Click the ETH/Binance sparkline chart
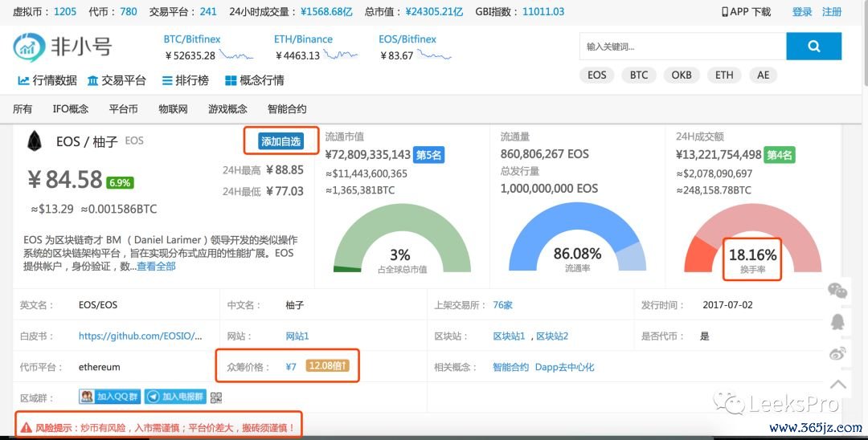The height and width of the screenshot is (440, 868). 341,55
